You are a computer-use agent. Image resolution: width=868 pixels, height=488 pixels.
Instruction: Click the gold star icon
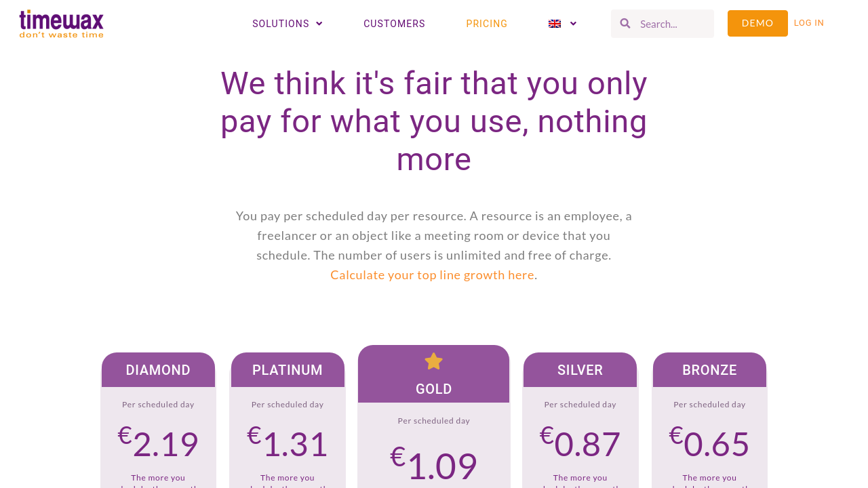pos(433,361)
